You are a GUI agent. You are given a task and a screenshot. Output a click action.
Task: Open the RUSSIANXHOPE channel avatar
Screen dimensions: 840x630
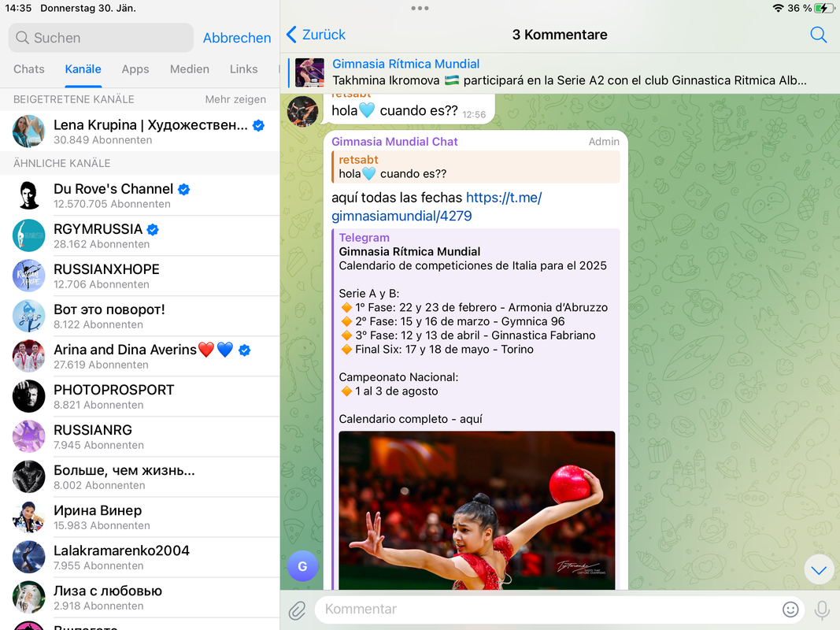(x=29, y=276)
